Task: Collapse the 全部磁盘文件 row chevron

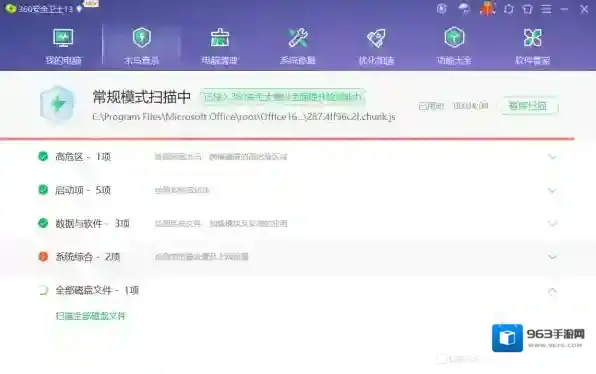Action: point(552,291)
